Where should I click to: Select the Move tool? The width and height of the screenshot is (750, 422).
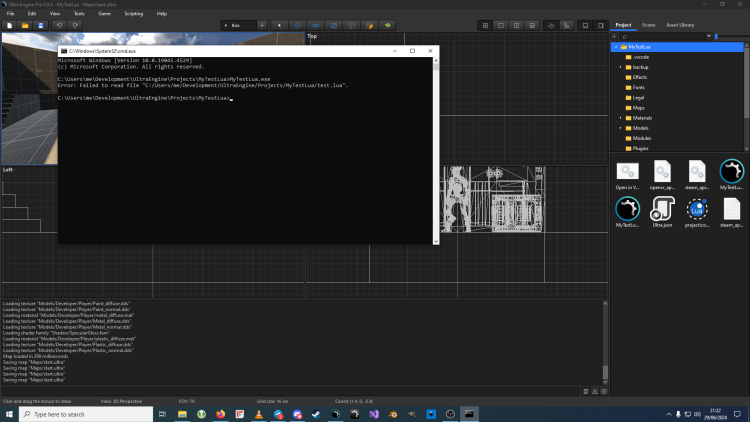coord(298,25)
